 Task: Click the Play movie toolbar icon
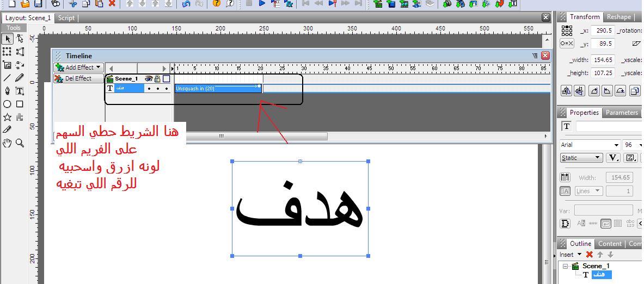pyautogui.click(x=262, y=4)
